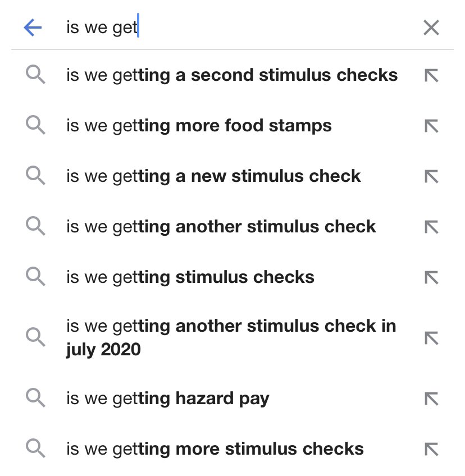Viewport: 465px width, 476px height.
Task: Choose 'is we getting another stimulus check' suggestion
Action: tap(221, 227)
